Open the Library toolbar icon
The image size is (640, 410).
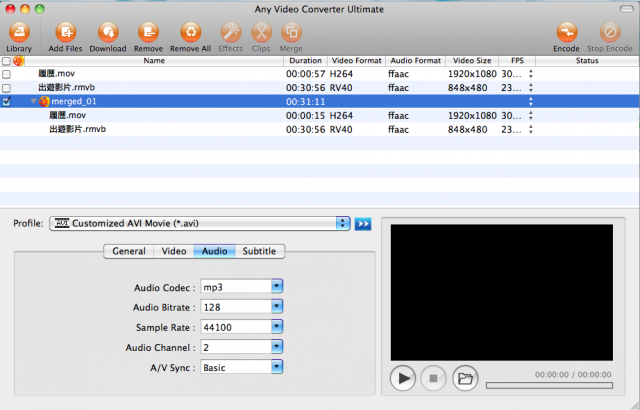pyautogui.click(x=19, y=32)
